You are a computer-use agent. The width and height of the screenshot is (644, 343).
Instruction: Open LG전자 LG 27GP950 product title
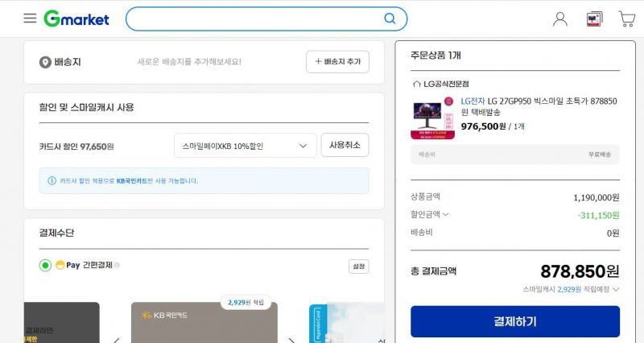539,106
